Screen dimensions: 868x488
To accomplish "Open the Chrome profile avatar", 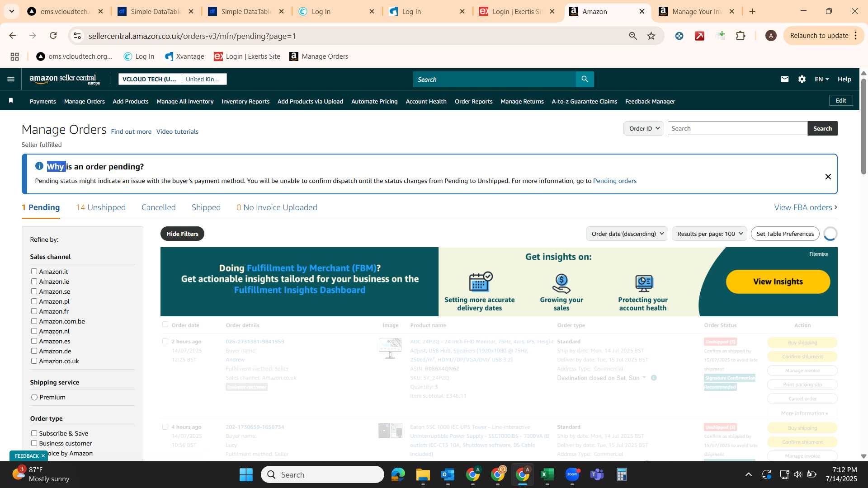I will tap(771, 36).
